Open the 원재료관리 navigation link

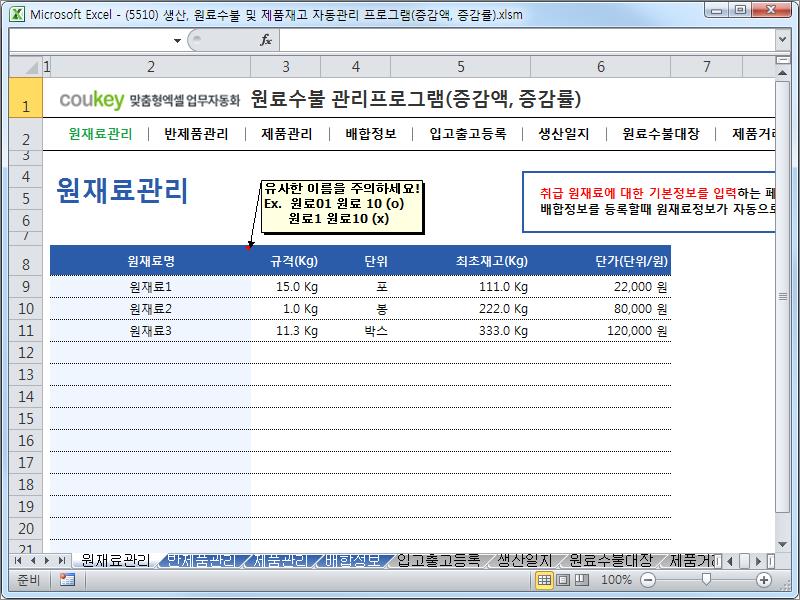pyautogui.click(x=101, y=134)
